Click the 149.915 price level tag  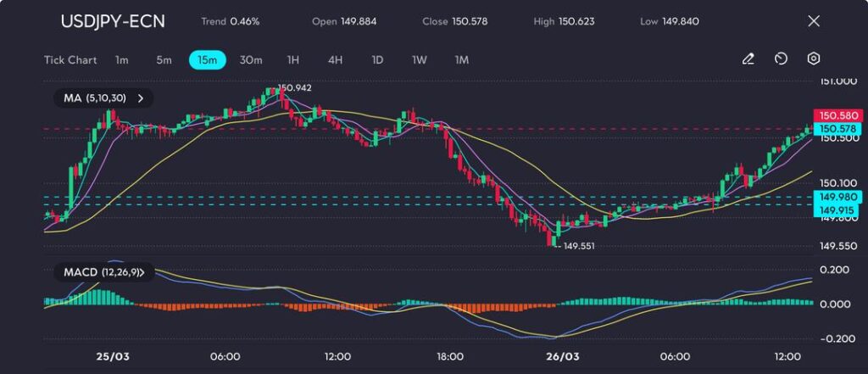pyautogui.click(x=837, y=207)
